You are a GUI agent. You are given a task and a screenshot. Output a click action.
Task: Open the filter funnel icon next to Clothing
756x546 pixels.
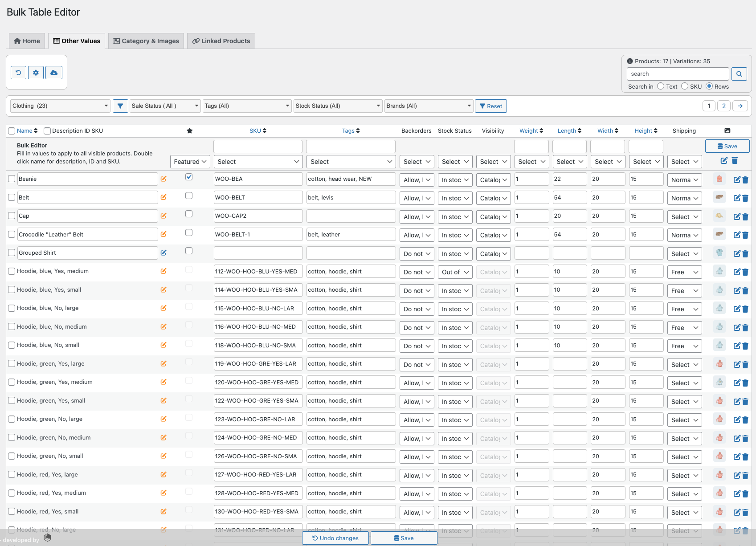point(120,106)
